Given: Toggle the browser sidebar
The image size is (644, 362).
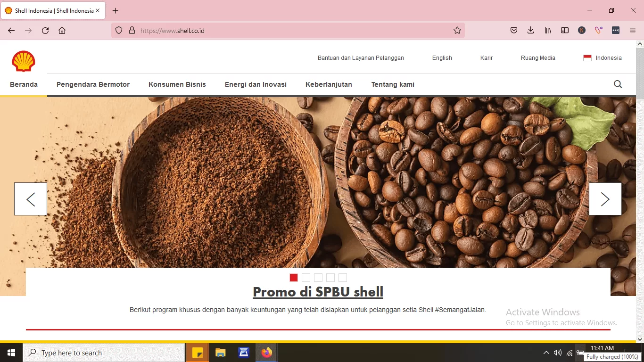Looking at the screenshot, I should [x=564, y=31].
